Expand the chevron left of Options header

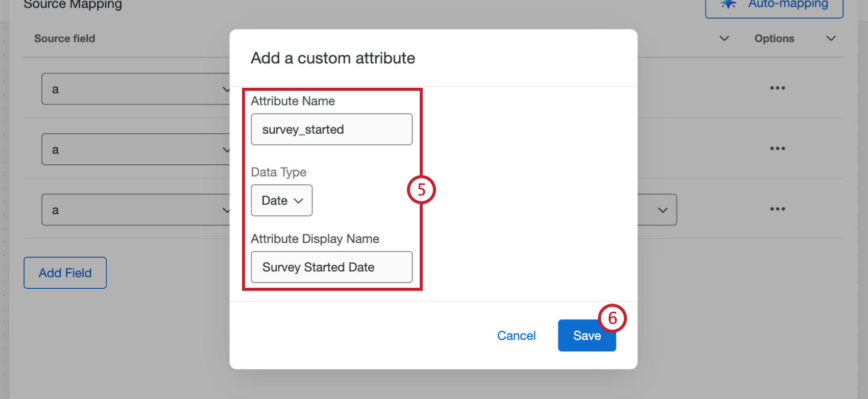724,38
